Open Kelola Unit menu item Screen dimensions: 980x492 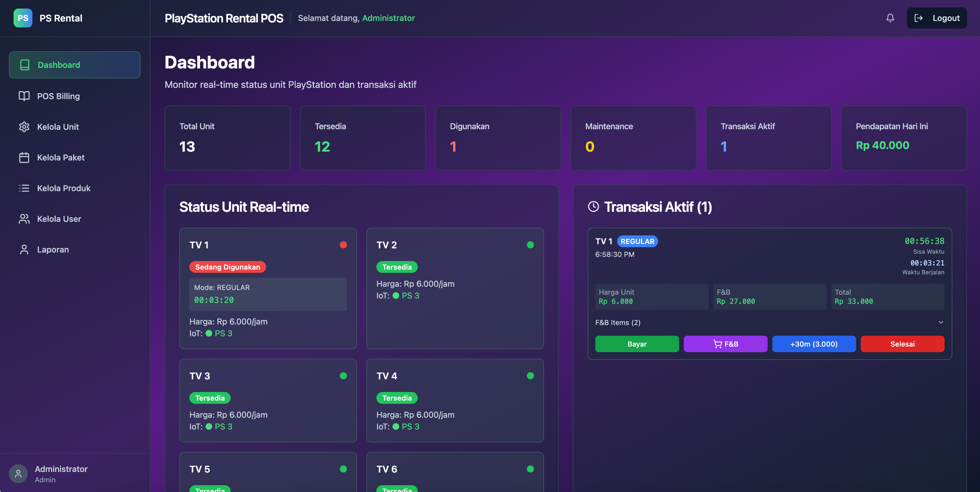pos(75,127)
